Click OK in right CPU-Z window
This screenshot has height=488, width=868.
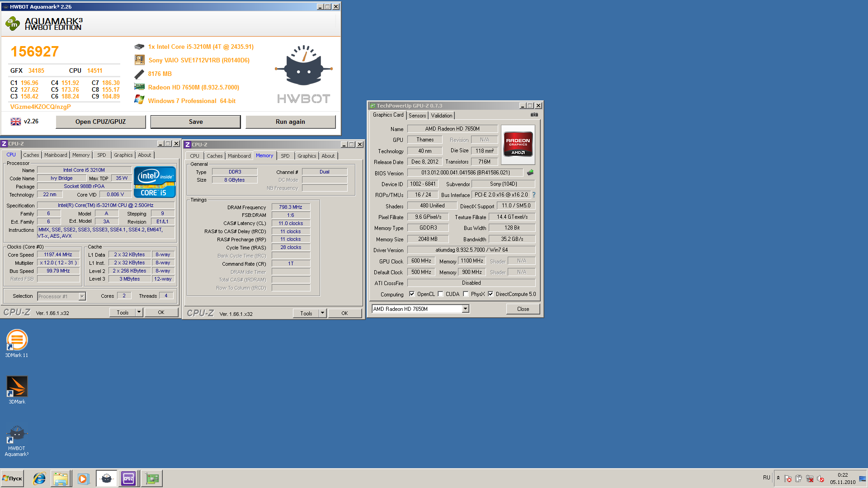point(345,313)
